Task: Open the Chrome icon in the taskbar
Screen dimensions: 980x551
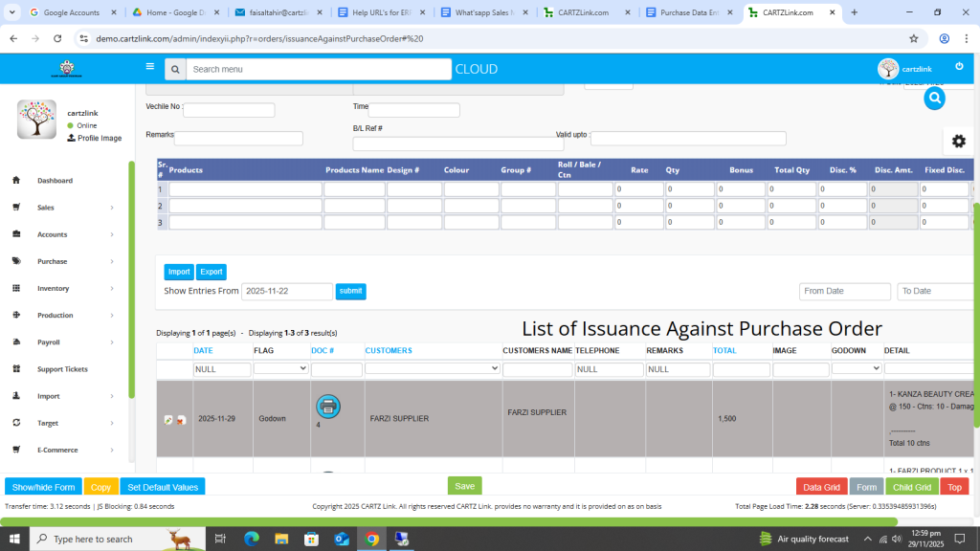Action: (x=372, y=539)
